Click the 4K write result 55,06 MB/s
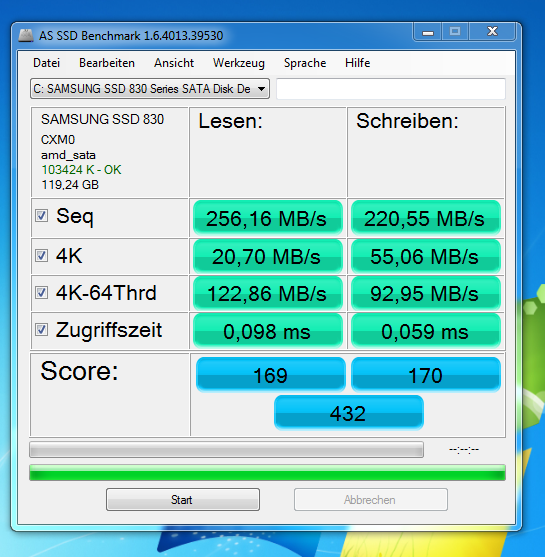 tap(426, 256)
